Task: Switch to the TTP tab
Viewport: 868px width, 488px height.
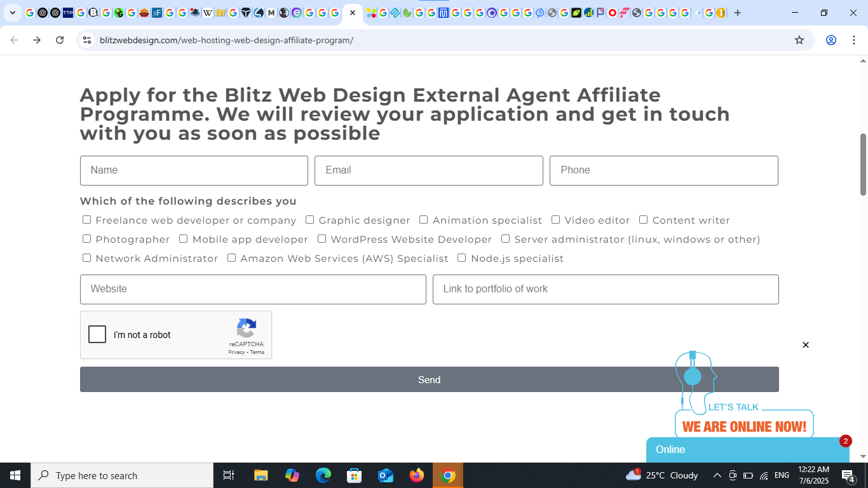Action: (x=68, y=13)
